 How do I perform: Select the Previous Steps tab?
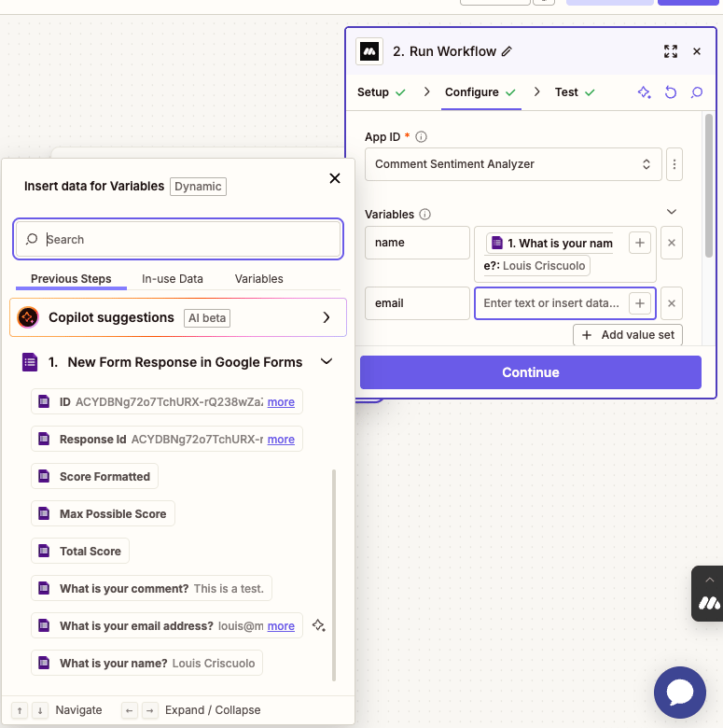click(x=71, y=279)
